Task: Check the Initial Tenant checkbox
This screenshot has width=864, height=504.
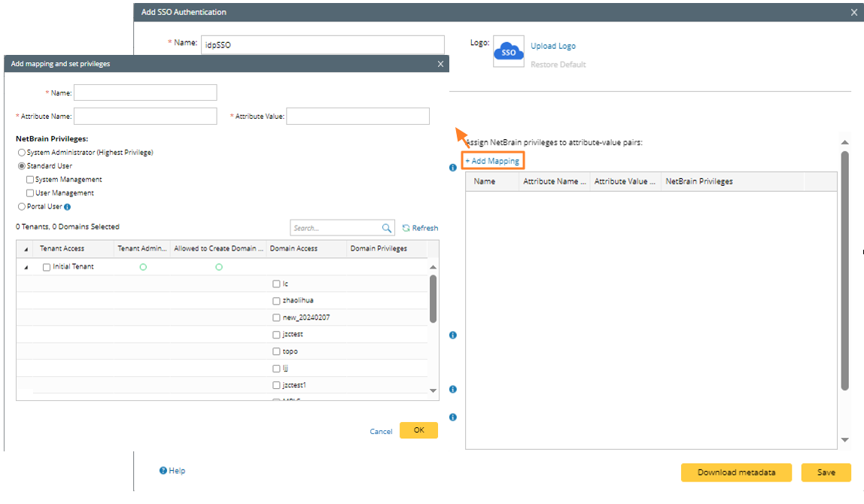Action: pyautogui.click(x=47, y=267)
